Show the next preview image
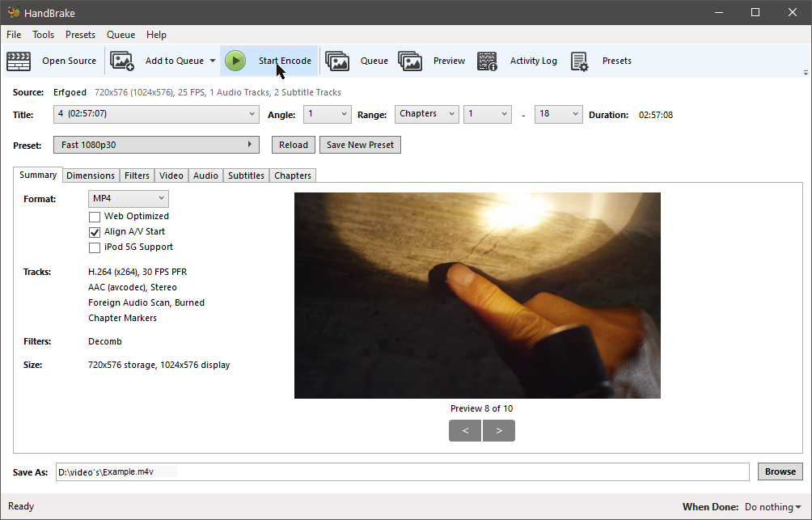The image size is (812, 520). click(499, 431)
